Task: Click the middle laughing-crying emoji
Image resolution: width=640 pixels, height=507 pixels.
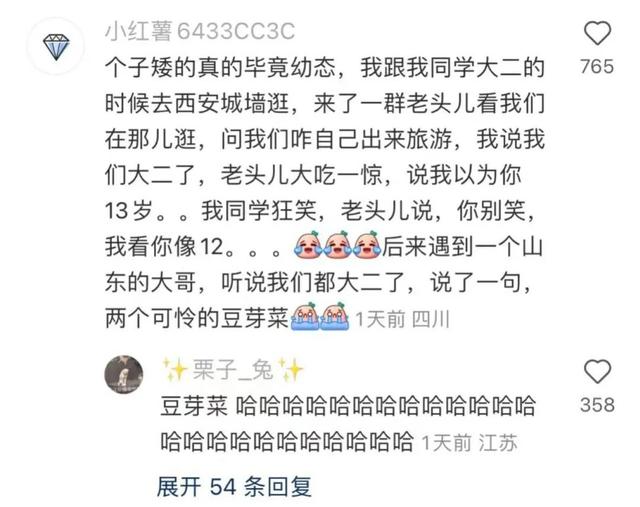Action: click(x=338, y=245)
